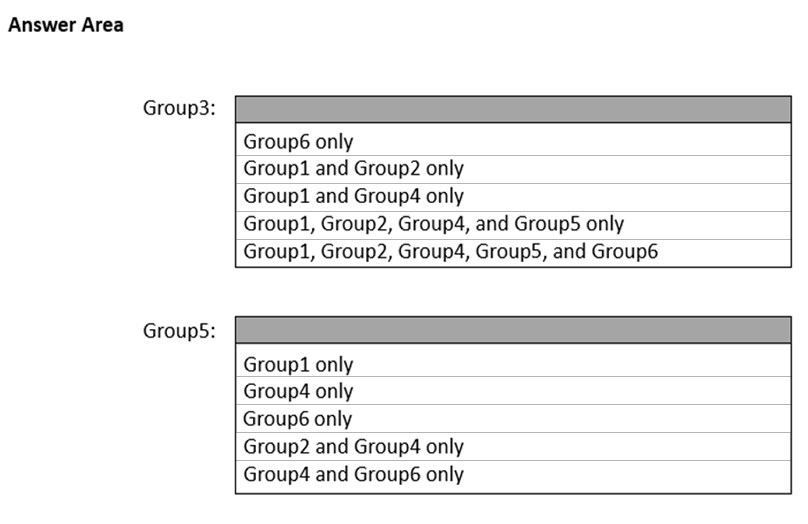Click the 'Answer Area' heading
Screen dimensions: 808x524
66,26
